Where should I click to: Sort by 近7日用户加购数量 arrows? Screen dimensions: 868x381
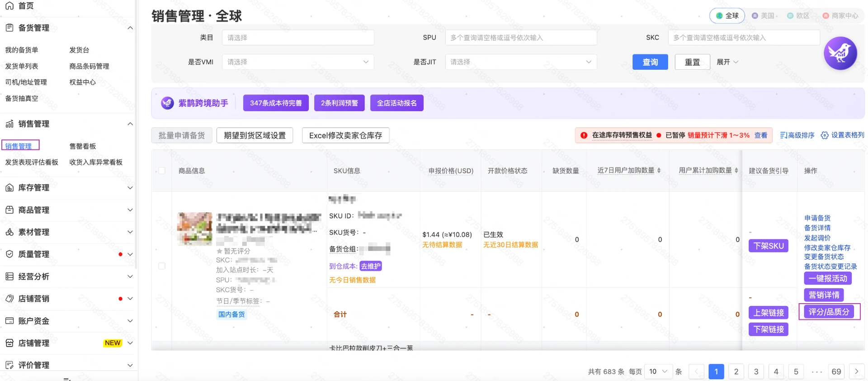click(659, 171)
